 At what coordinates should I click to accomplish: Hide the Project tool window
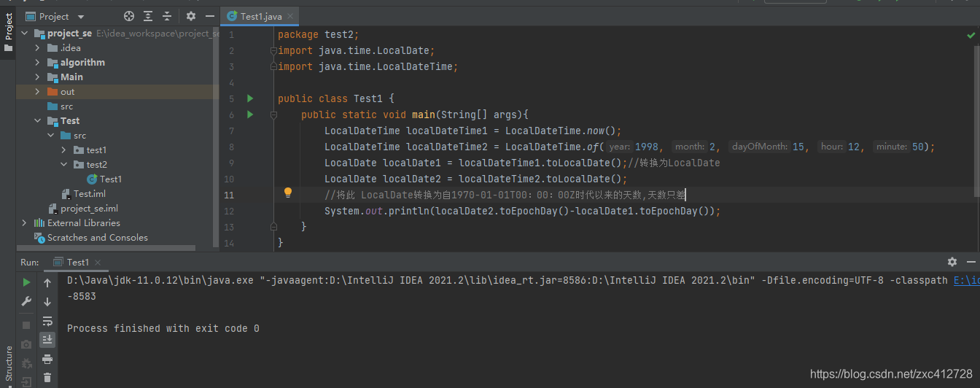click(209, 16)
